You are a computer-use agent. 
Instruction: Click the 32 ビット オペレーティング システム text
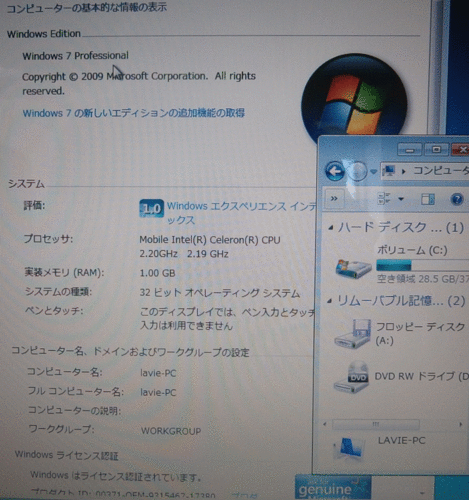click(220, 293)
